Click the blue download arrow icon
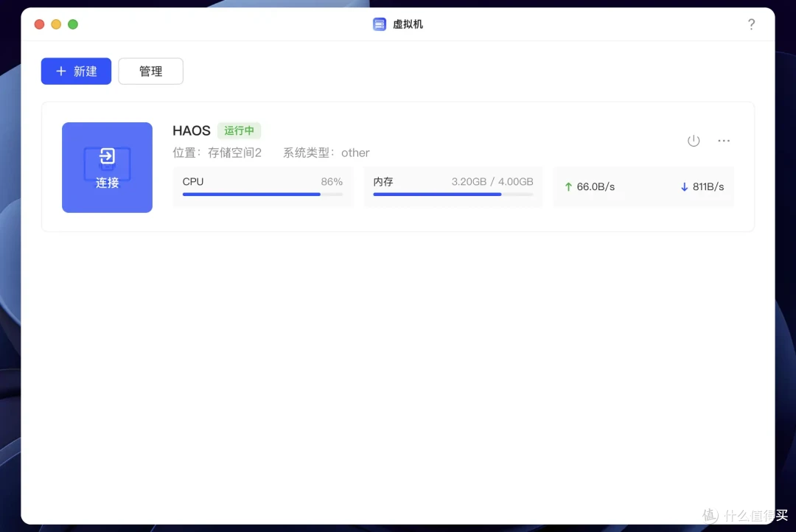This screenshot has height=532, width=796. point(684,187)
